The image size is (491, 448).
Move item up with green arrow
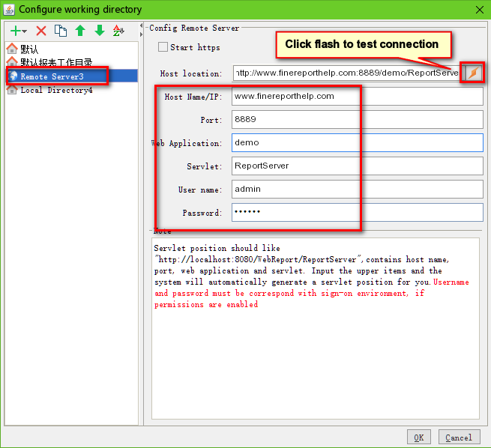(x=80, y=31)
